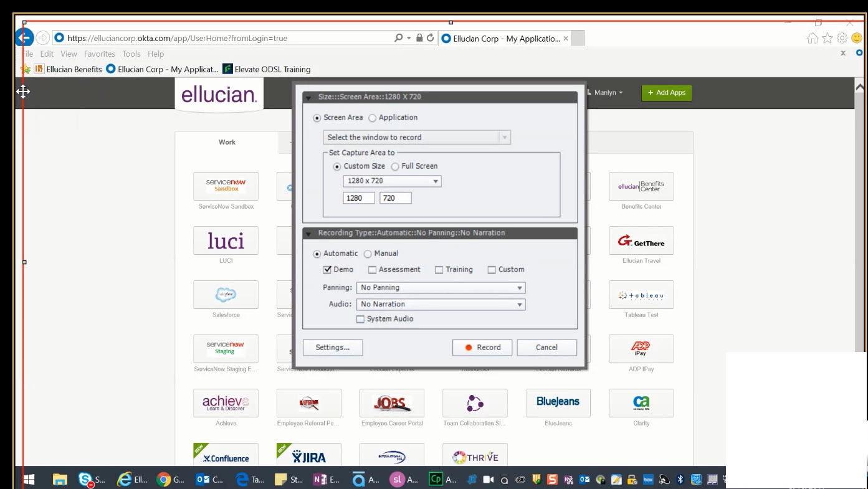Open the THRIVE app tile
Screen dimensions: 868x489
tap(475, 455)
